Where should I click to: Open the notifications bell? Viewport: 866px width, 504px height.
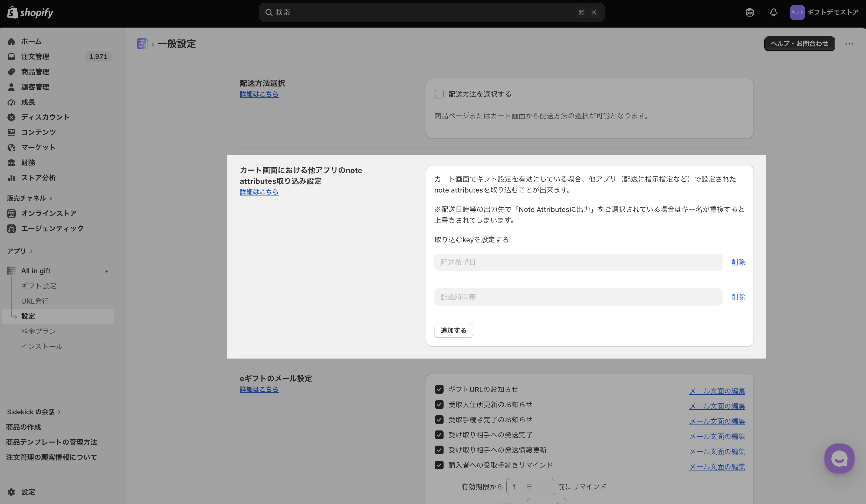coord(773,13)
